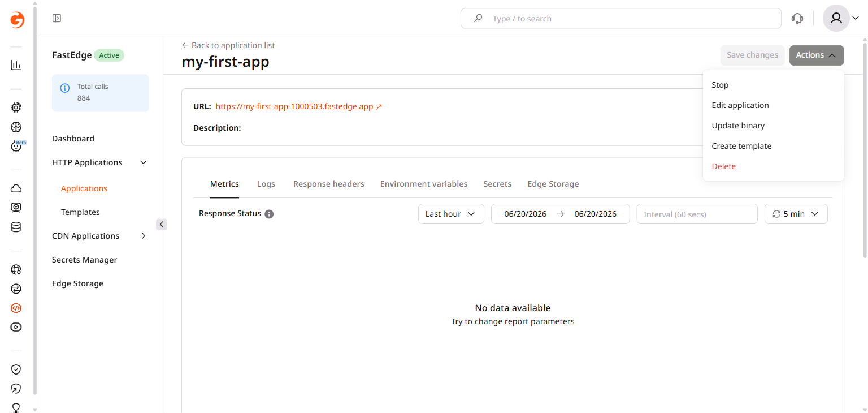Switch to the Secrets tab
Viewport: 868px width, 413px height.
click(497, 184)
